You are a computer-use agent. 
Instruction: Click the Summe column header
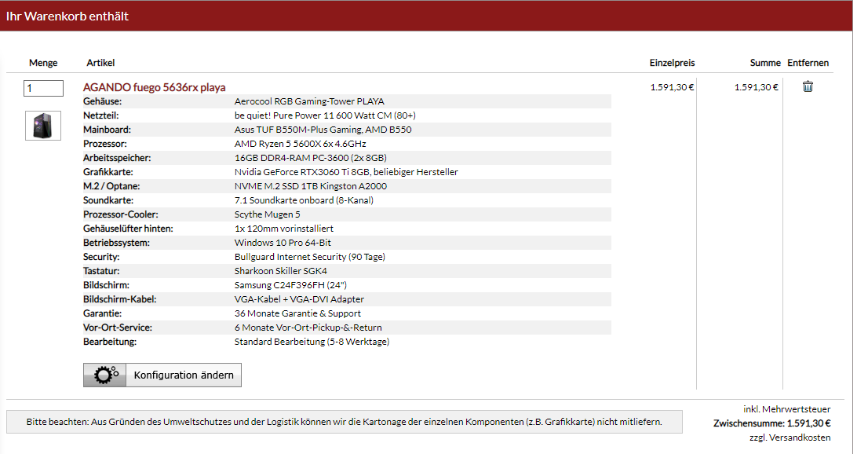pos(765,63)
